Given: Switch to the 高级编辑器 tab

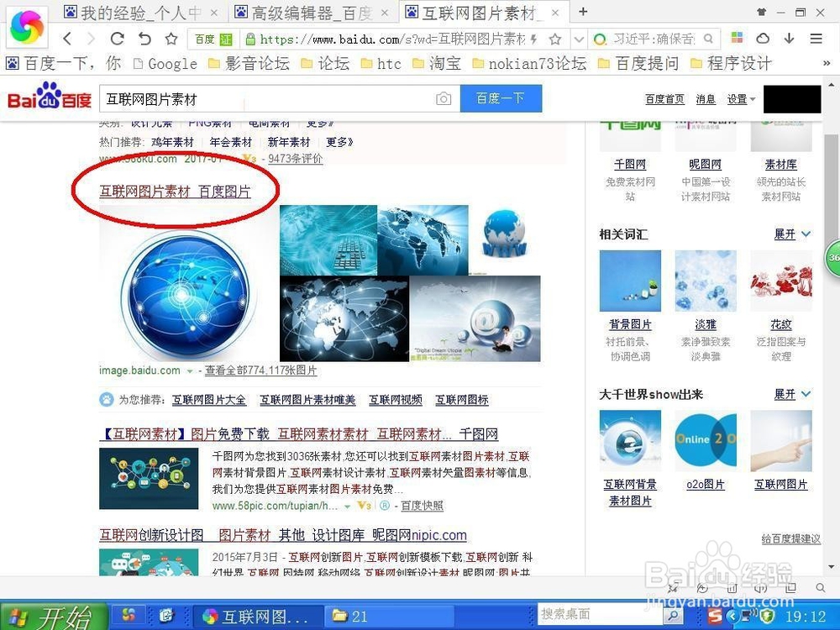Looking at the screenshot, I should pos(312,13).
